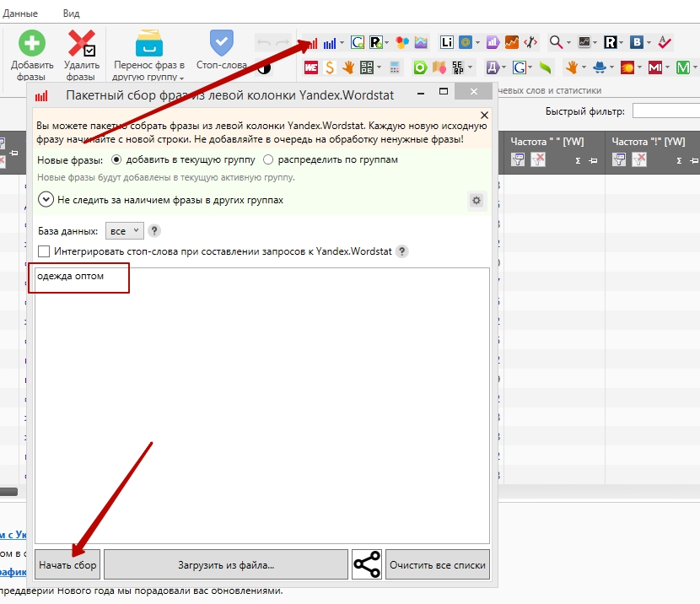Click the calculator toolbar icon

pos(394,67)
